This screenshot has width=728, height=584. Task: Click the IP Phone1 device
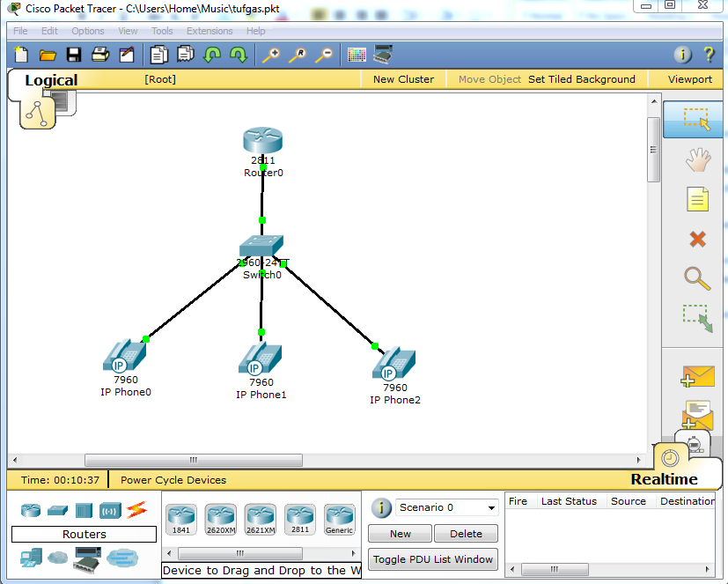(x=260, y=359)
